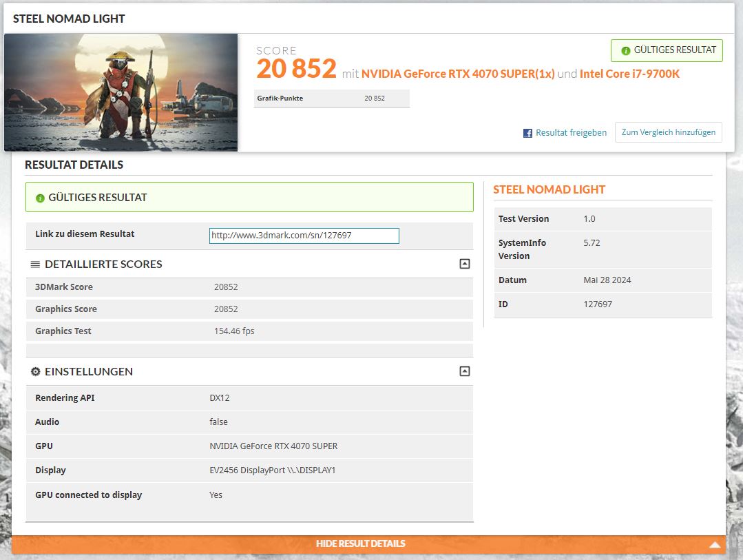Click the RESULTAT DETAILS heading
This screenshot has width=743, height=560.
coord(74,165)
